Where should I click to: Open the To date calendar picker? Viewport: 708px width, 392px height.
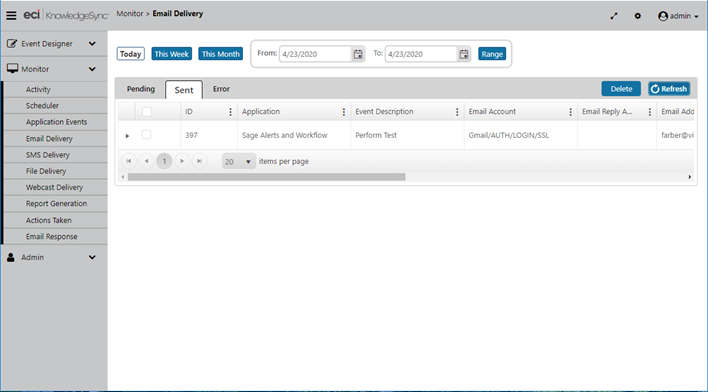[x=464, y=54]
